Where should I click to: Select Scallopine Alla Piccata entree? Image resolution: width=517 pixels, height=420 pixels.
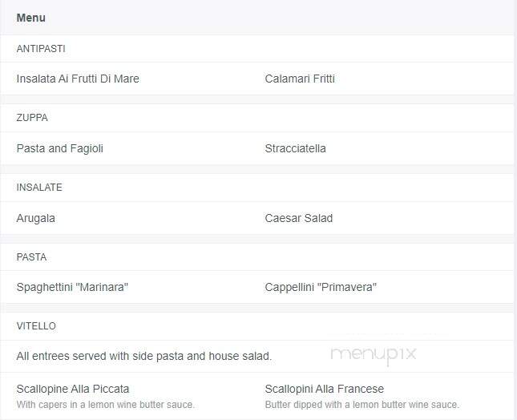point(73,389)
